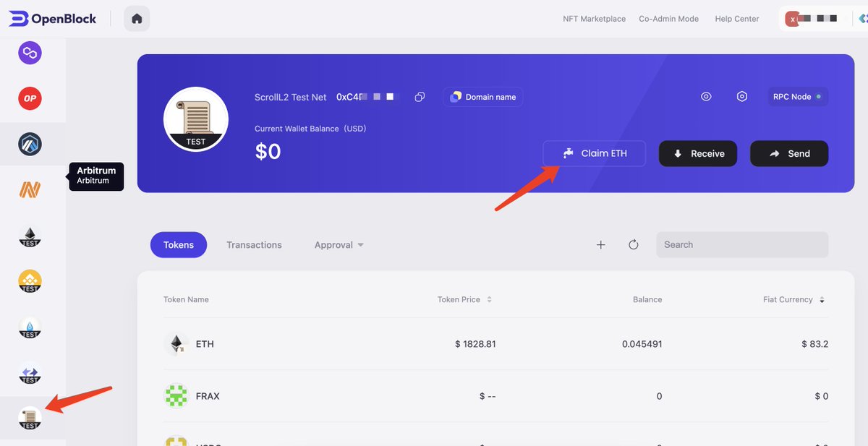Select the FRAX token row
Viewport: 868px width, 446px height.
click(496, 396)
